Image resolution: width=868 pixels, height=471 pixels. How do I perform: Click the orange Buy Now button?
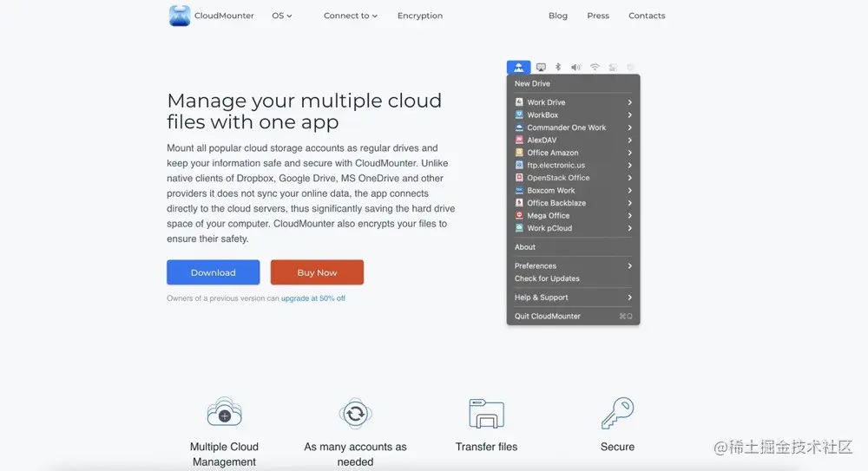coord(317,272)
